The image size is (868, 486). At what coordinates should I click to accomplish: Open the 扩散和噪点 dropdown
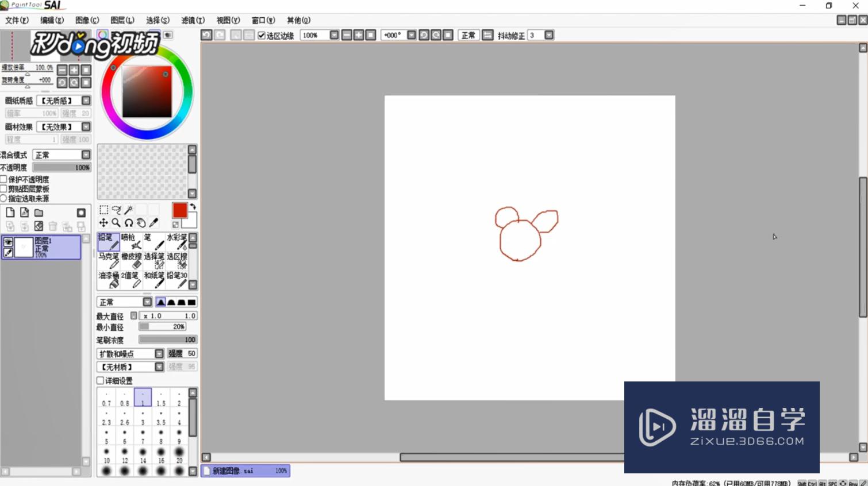coord(159,353)
